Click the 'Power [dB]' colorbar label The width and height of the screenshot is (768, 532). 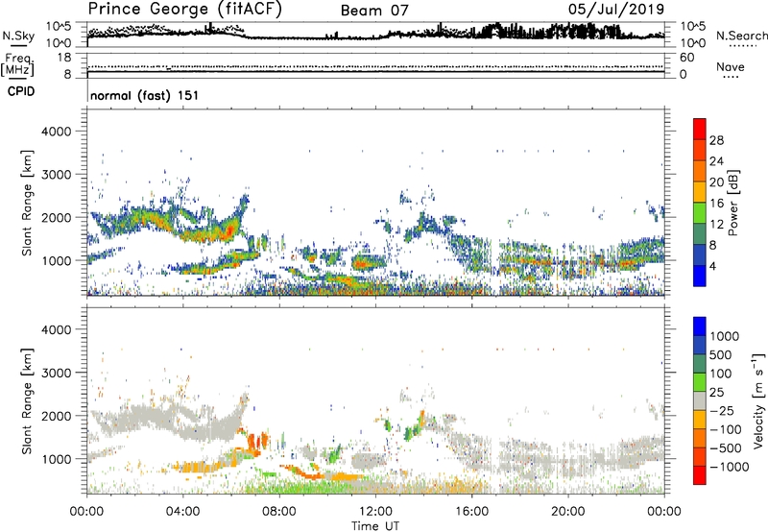coord(733,203)
